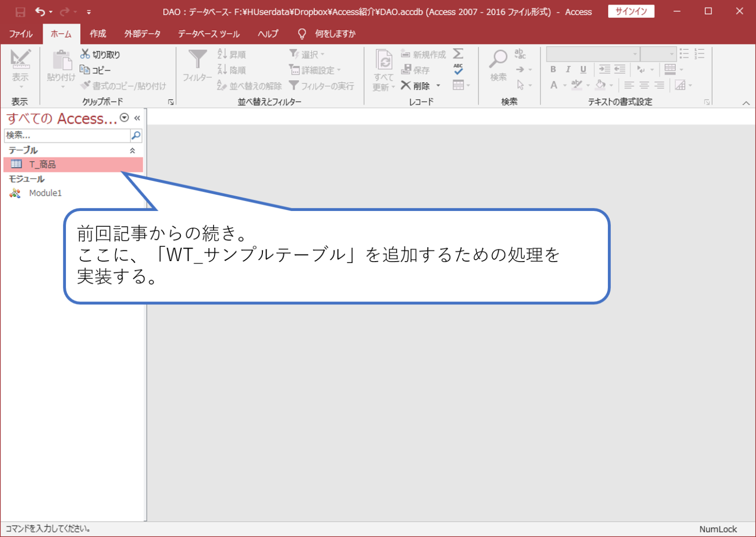756x537 pixels.
Task: Enable underline formatting
Action: pyautogui.click(x=583, y=69)
